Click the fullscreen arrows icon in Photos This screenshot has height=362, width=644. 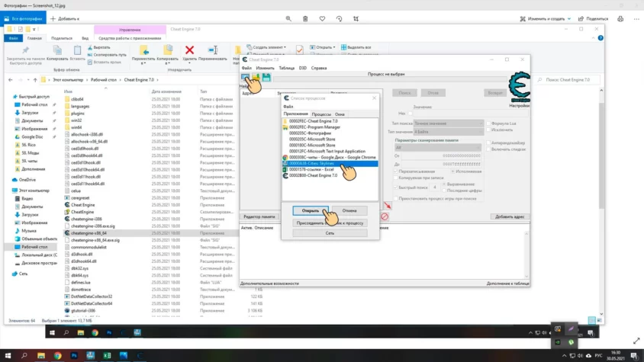(x=636, y=341)
